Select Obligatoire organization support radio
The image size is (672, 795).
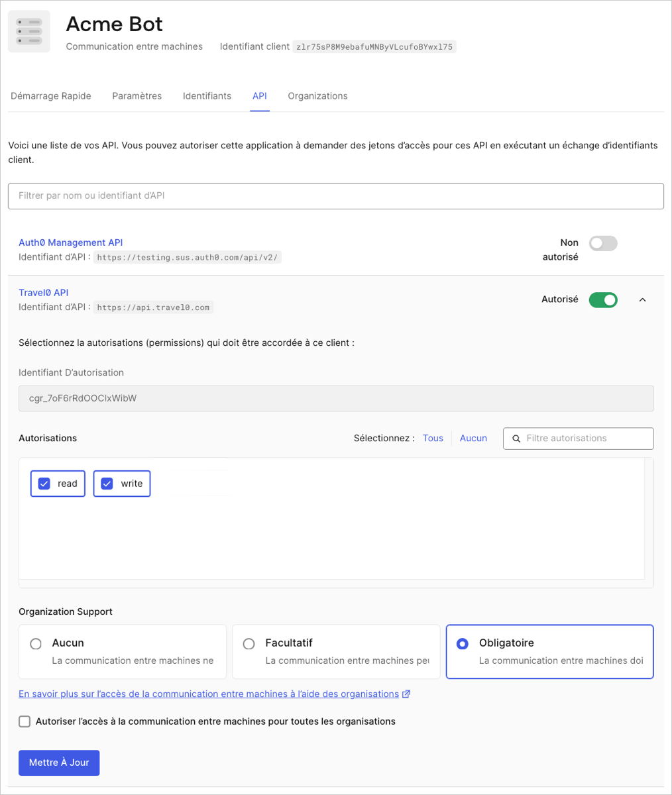[463, 644]
